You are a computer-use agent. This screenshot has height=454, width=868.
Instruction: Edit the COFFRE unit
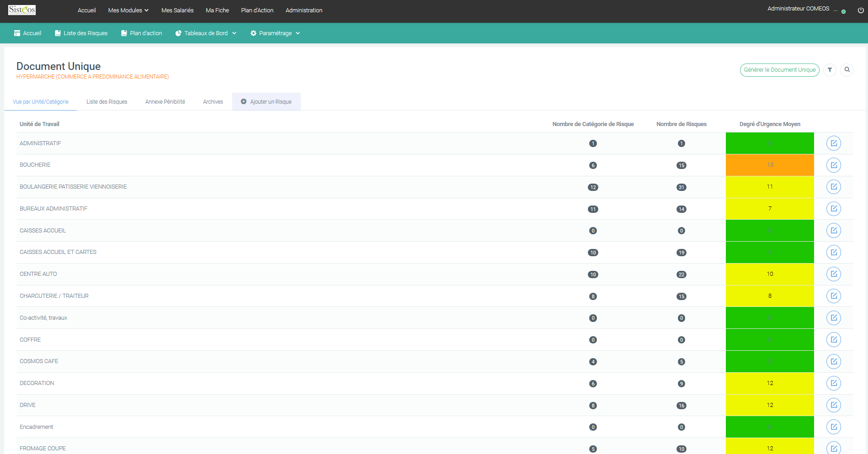point(834,339)
